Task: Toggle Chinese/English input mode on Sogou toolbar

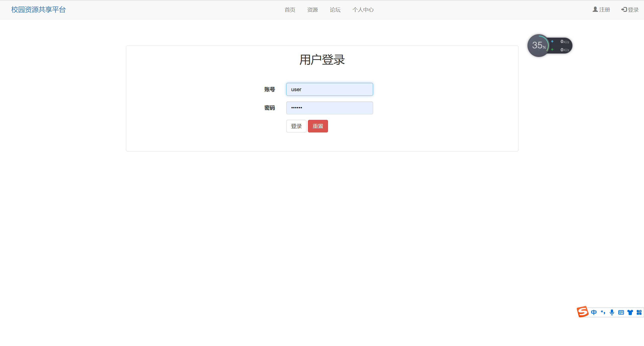Action: tap(594, 312)
